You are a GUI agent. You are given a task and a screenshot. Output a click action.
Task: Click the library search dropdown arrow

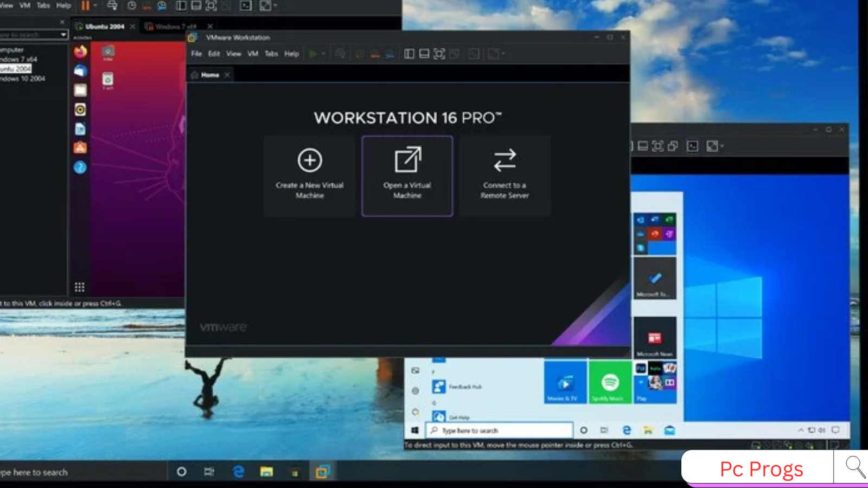pyautogui.click(x=63, y=35)
